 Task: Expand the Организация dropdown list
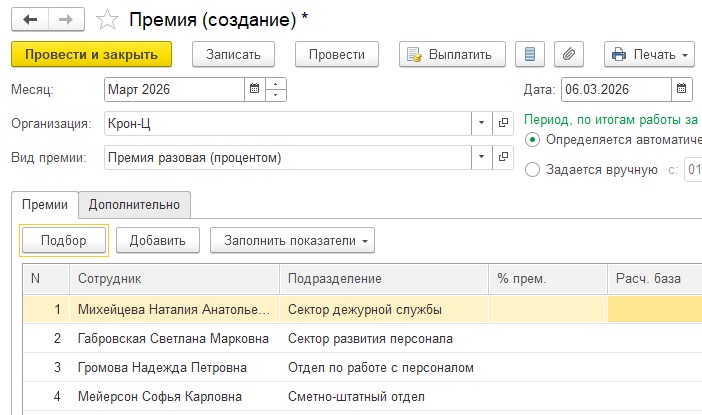tap(482, 123)
